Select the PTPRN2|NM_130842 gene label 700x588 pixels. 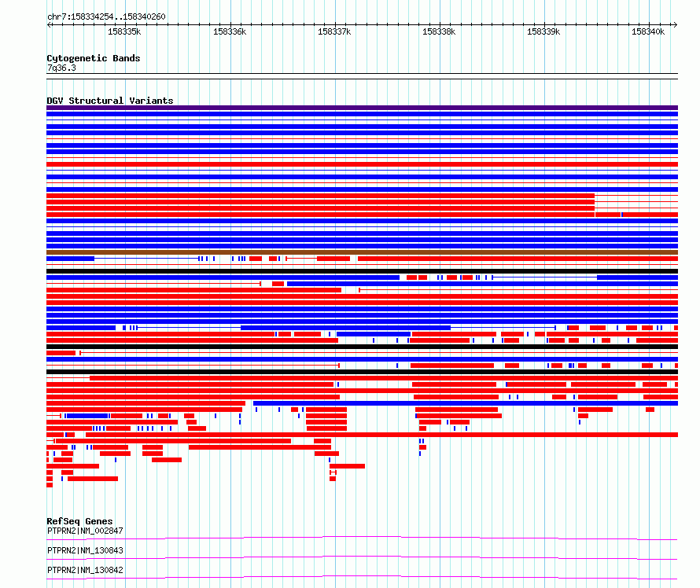[x=85, y=570]
